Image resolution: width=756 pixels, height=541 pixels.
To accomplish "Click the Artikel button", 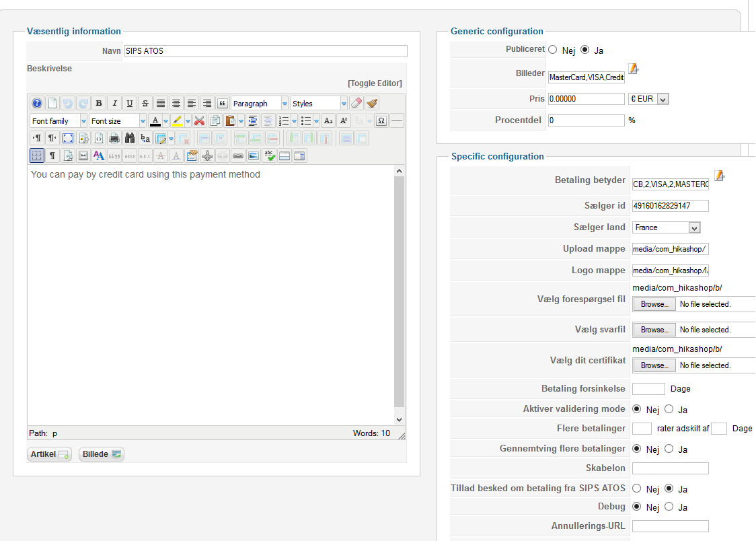I will [50, 454].
